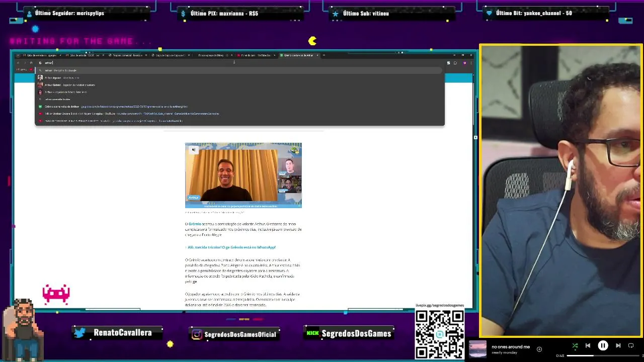Click the 'S' extension icon in toolbar
This screenshot has width=644, height=362.
tap(448, 63)
